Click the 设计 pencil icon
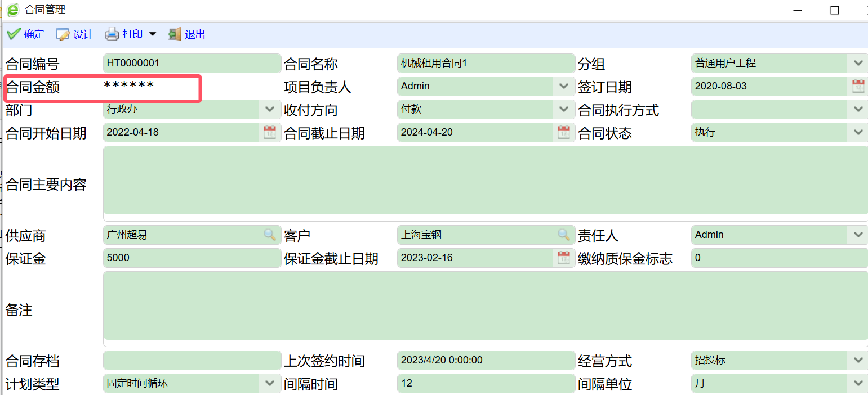868x395 pixels. pyautogui.click(x=63, y=34)
